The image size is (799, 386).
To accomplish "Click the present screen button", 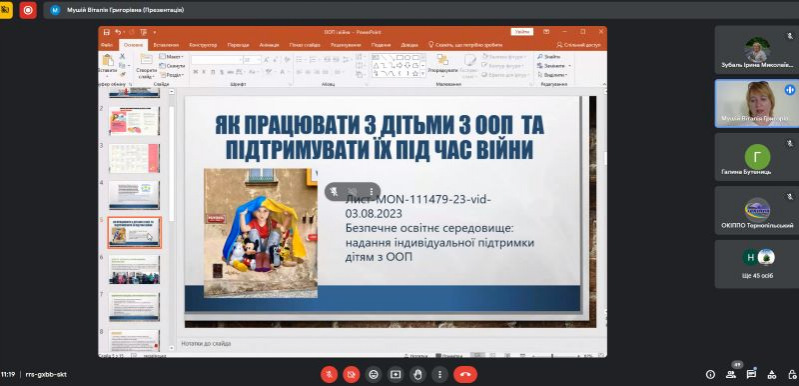I will [x=395, y=375].
